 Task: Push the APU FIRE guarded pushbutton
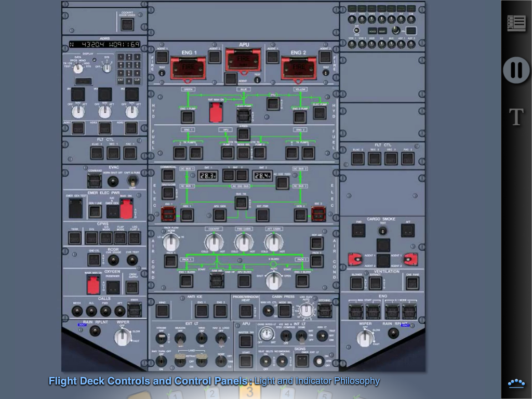(244, 62)
